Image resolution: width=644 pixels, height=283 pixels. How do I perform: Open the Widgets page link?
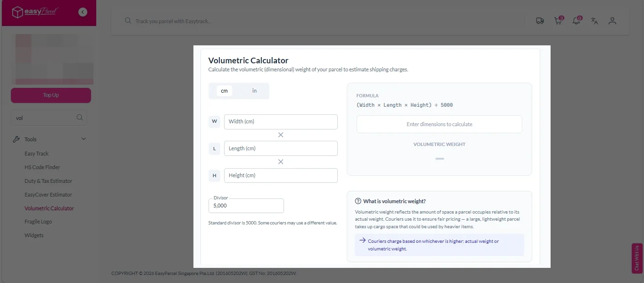pos(34,235)
